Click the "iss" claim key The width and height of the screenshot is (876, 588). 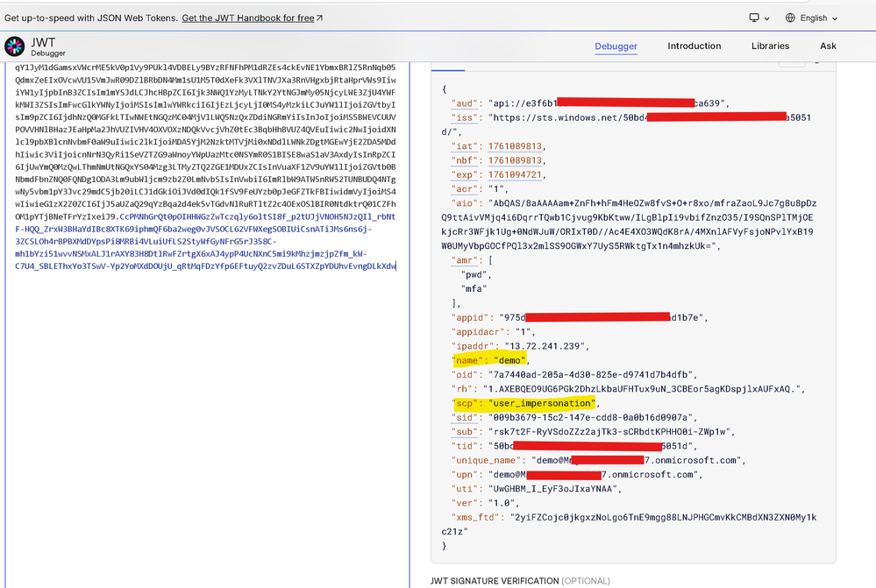(465, 117)
